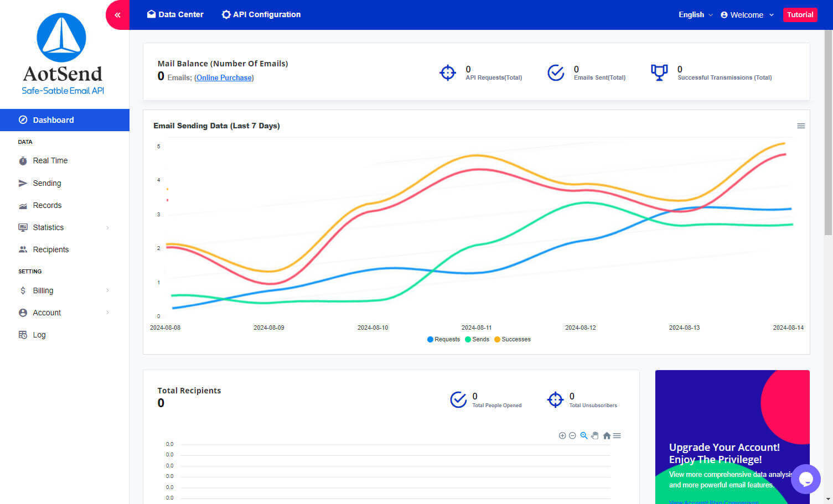Click the zoom out minus icon
Screen dimensions: 833x504
[572, 436]
